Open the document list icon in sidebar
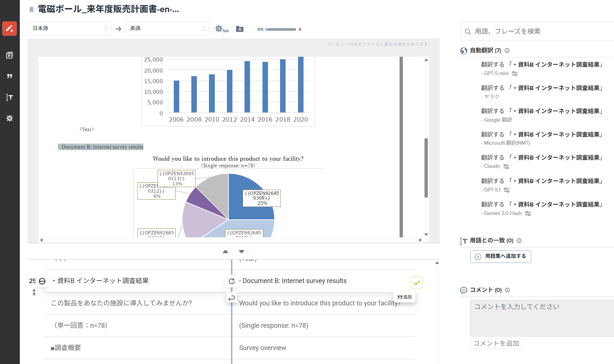Screen dimensions: 614x364 click(x=10, y=55)
